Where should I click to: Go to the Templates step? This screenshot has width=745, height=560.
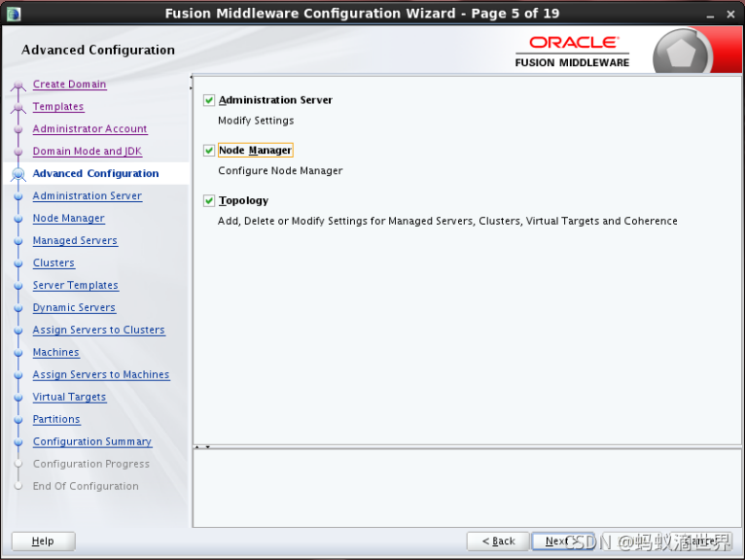tap(58, 106)
